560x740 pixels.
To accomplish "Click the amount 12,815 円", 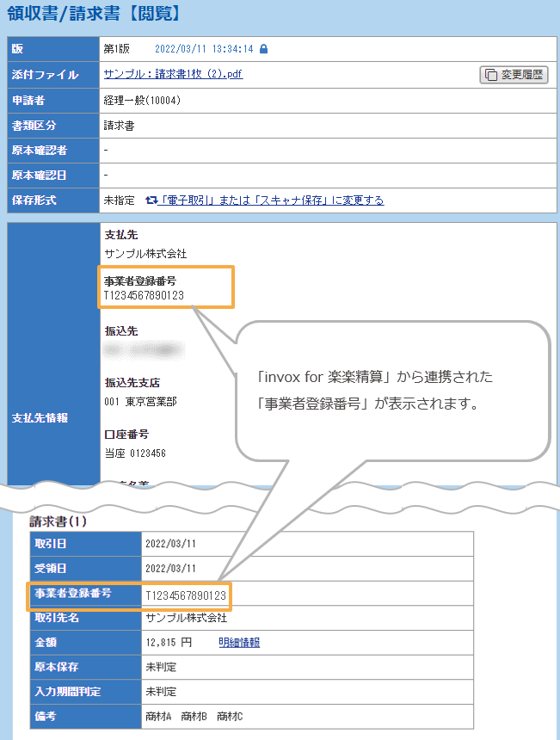I will point(169,643).
